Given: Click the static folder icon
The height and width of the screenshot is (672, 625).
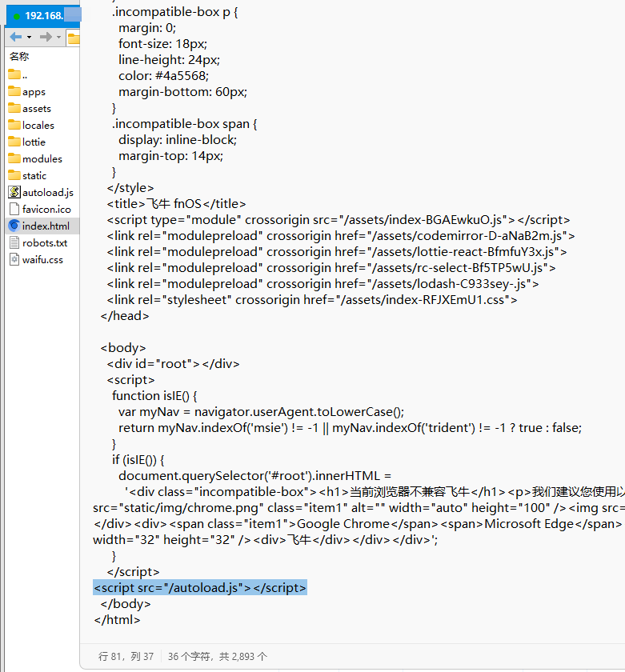Looking at the screenshot, I should [14, 175].
